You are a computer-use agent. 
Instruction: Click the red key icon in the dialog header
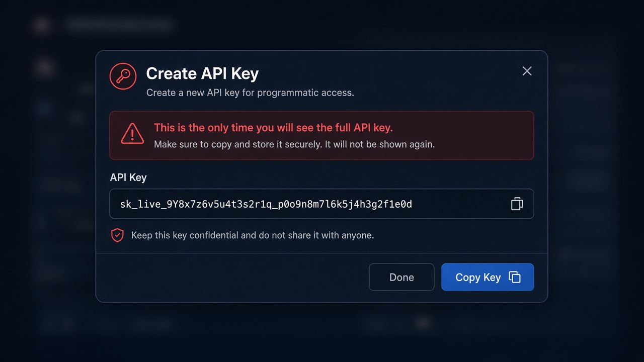pyautogui.click(x=123, y=76)
